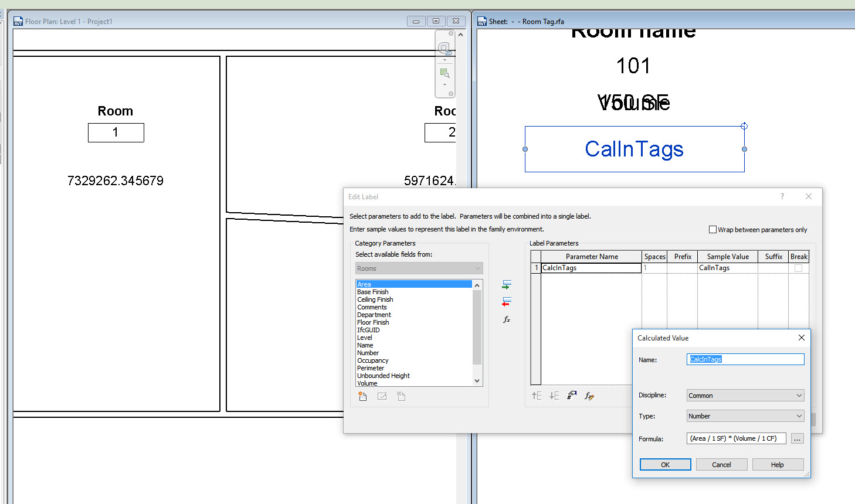Select Perimeter in the category parameters list
This screenshot has height=504, width=855.
pos(371,368)
